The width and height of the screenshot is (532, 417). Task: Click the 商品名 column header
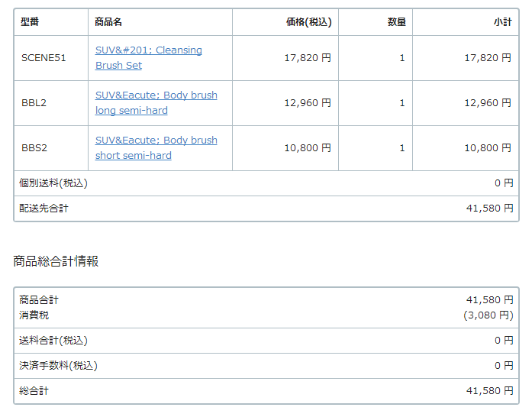click(108, 22)
